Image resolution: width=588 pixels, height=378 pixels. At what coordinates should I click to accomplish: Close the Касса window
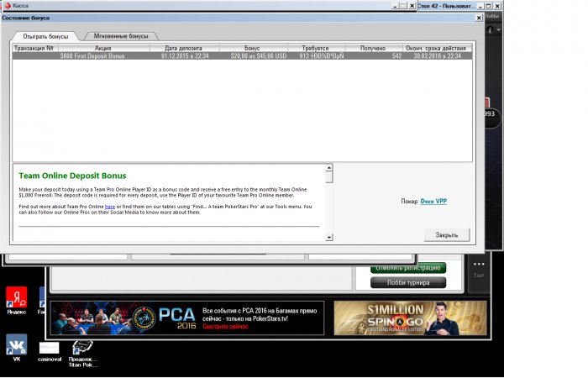point(412,6)
